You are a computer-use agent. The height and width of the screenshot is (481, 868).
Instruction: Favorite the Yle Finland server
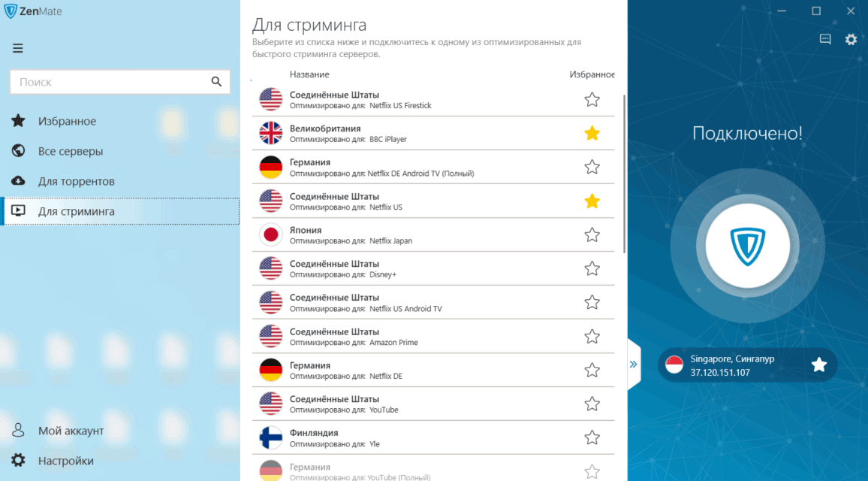pos(592,437)
